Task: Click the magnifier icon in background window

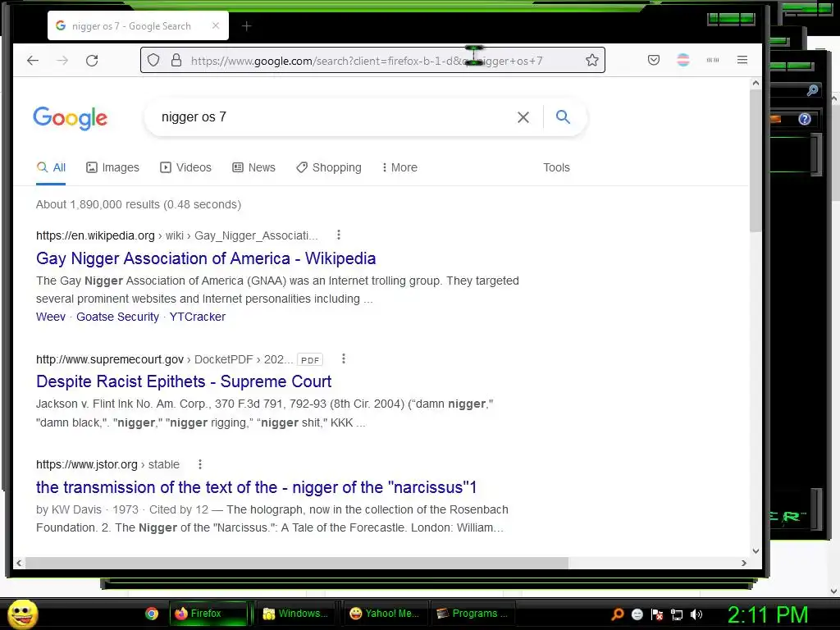Action: (813, 90)
